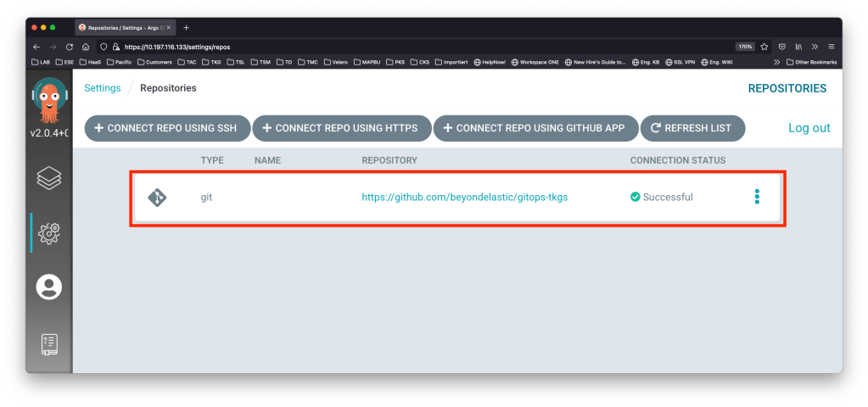Open the Other Bookmarks folder
Viewport: 868px width, 407px height.
tap(811, 62)
